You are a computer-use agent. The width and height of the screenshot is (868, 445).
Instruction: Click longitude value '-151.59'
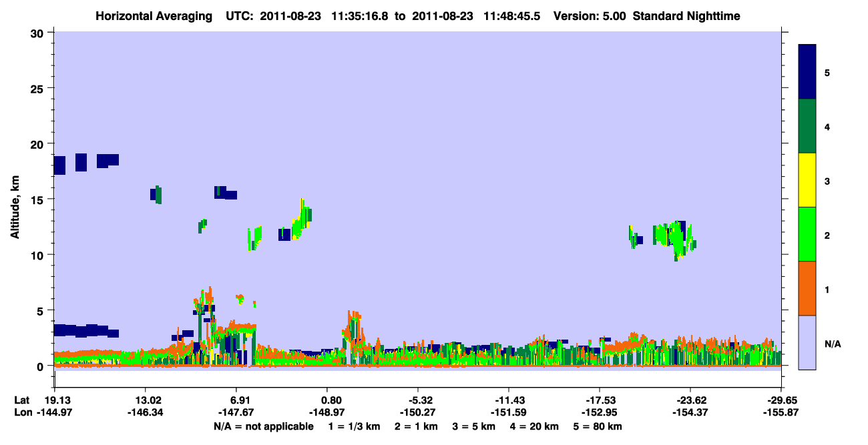pyautogui.click(x=509, y=412)
